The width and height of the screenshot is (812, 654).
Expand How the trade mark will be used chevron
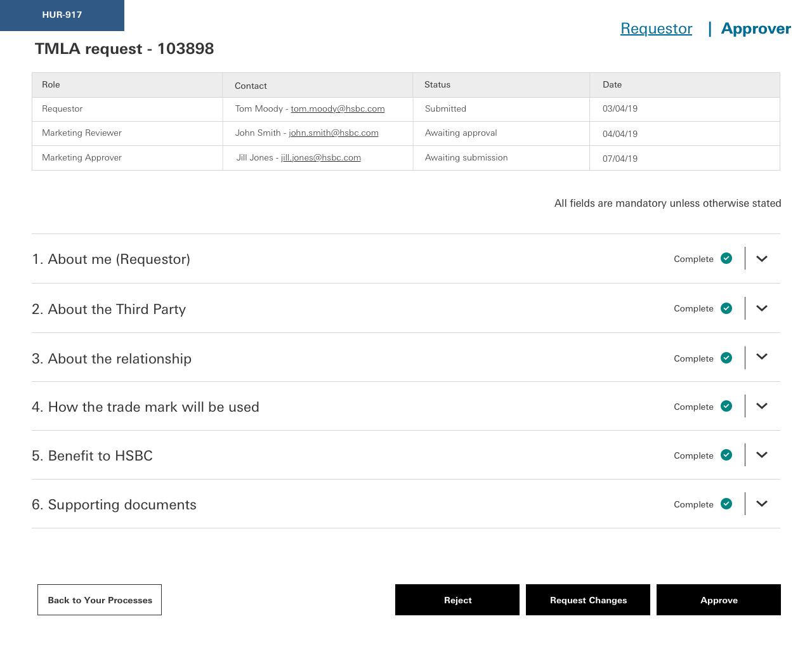click(x=762, y=406)
